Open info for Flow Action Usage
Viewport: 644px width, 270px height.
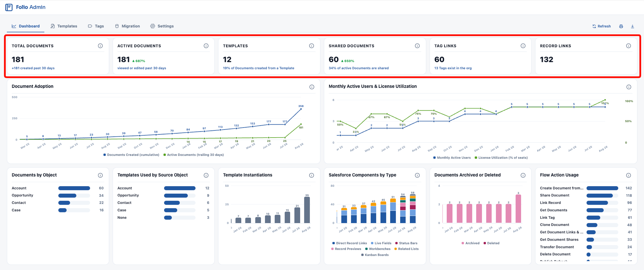point(629,175)
